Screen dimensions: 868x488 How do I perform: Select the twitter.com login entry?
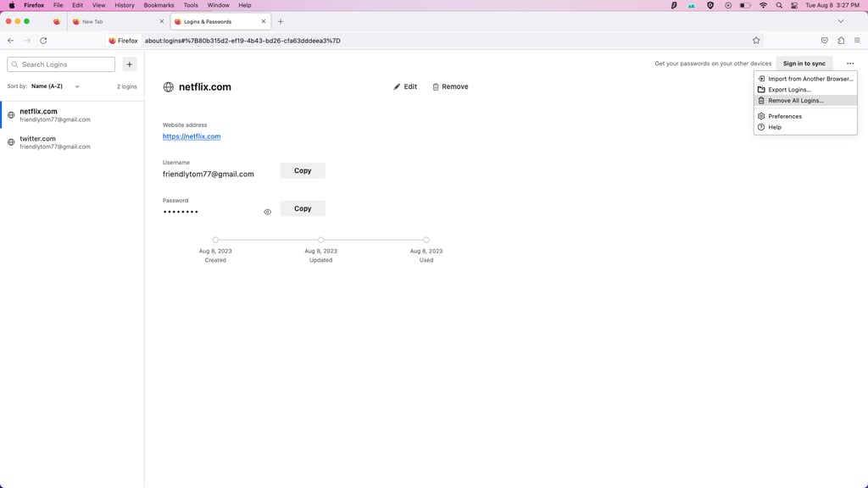(x=73, y=142)
